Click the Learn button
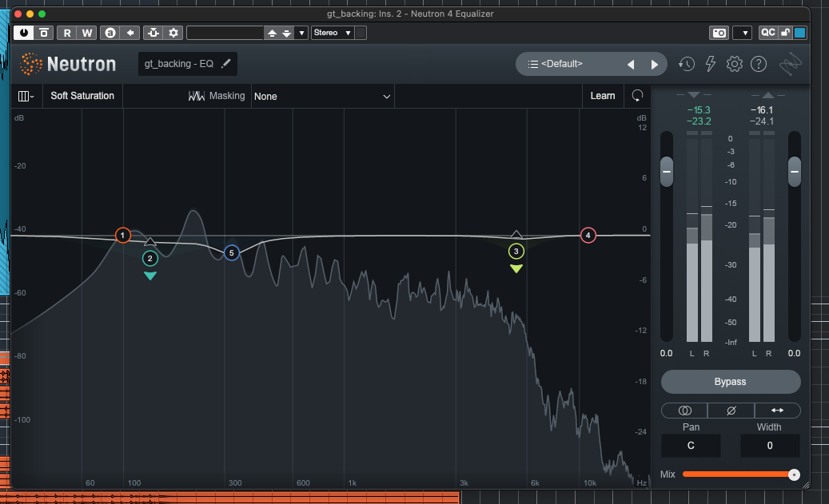The width and height of the screenshot is (829, 504). 603,96
